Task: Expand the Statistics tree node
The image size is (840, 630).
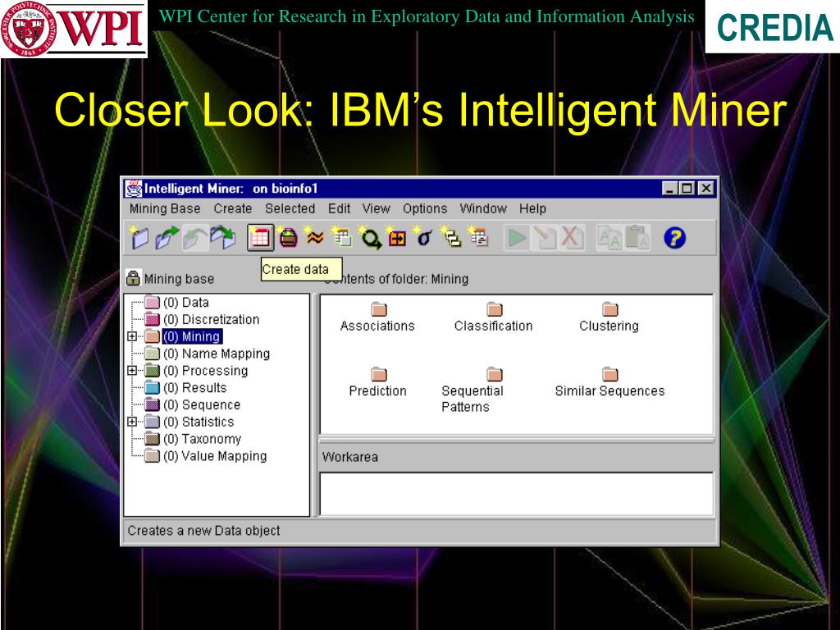Action: [132, 422]
